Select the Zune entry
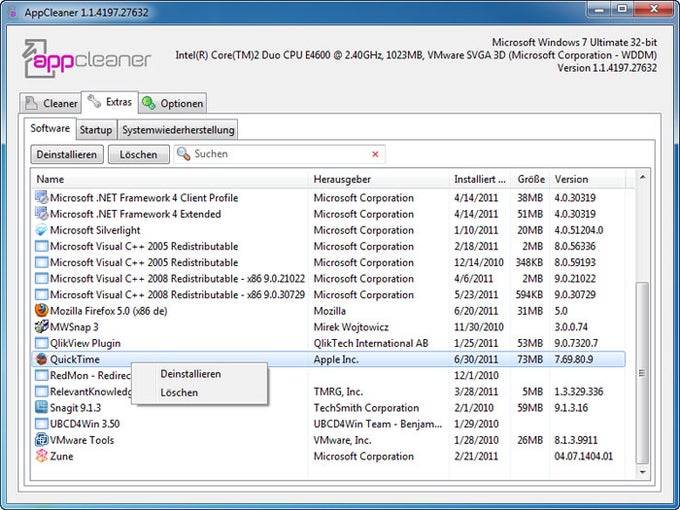This screenshot has height=510, width=680. (x=61, y=456)
